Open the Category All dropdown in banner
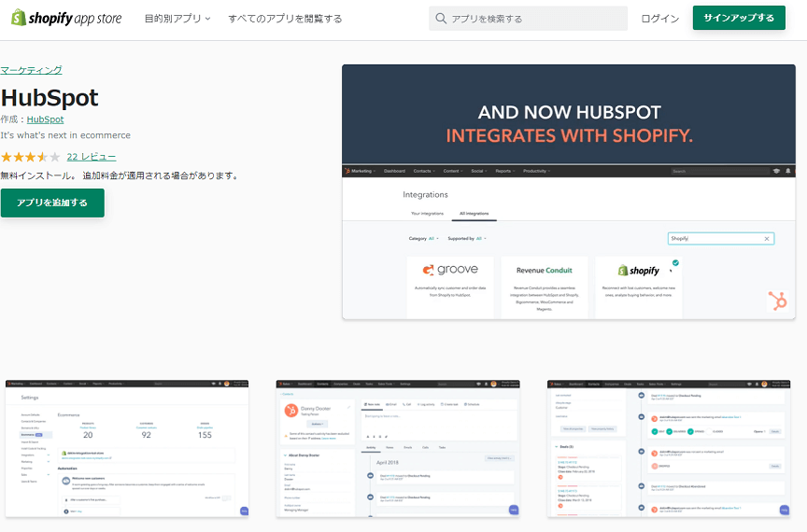807x532 pixels. (423, 239)
